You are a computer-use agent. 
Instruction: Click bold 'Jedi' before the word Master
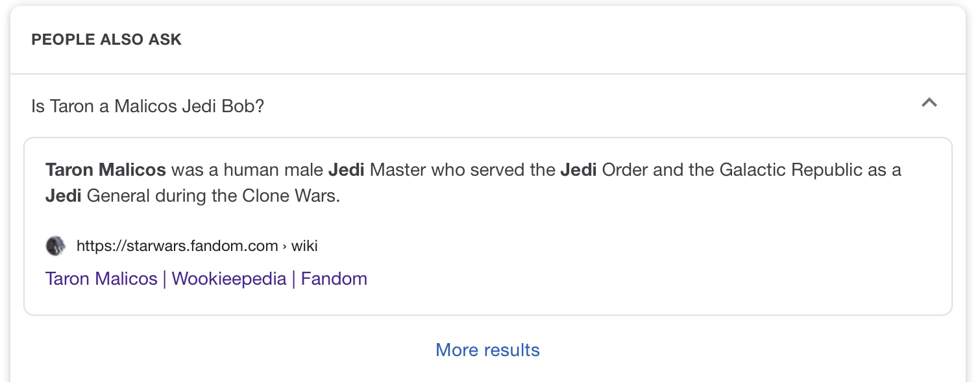coord(347,171)
